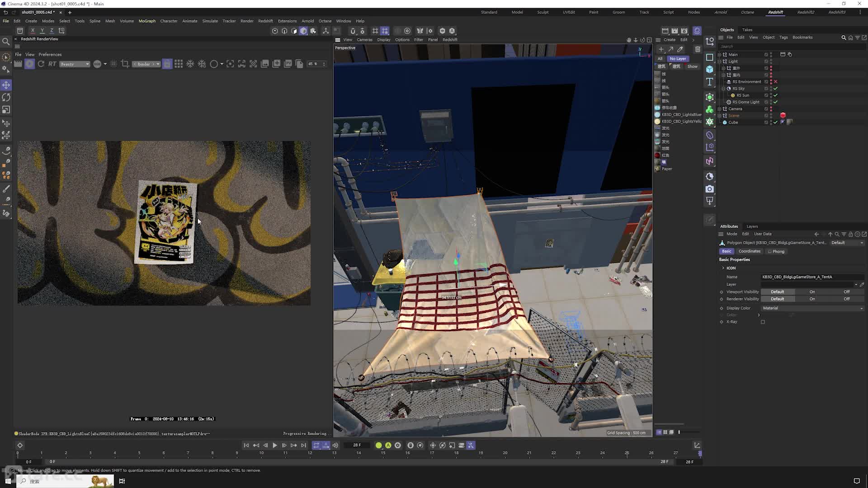Click the Phong tab button

pyautogui.click(x=776, y=251)
